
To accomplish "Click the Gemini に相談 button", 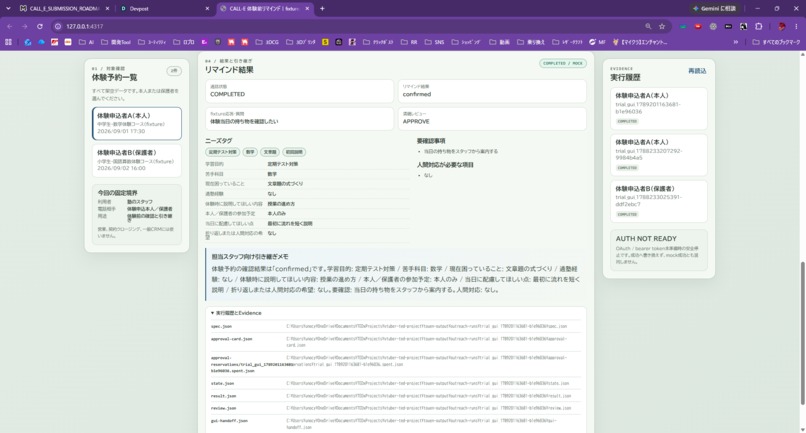I will [715, 9].
